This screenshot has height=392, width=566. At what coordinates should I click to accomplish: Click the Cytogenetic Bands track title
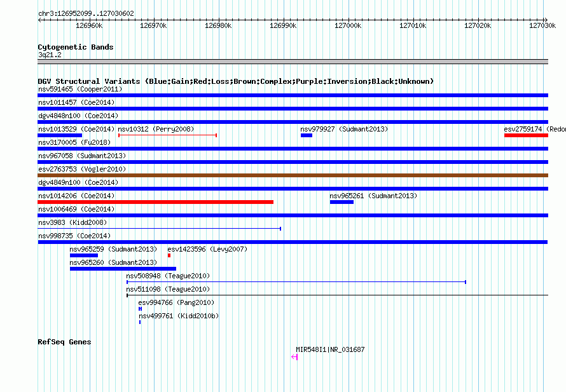pos(76,47)
